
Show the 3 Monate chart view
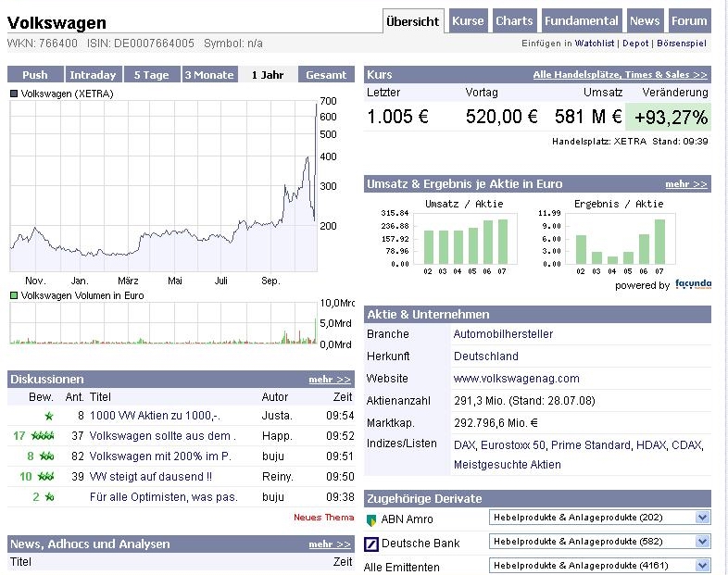tap(209, 75)
